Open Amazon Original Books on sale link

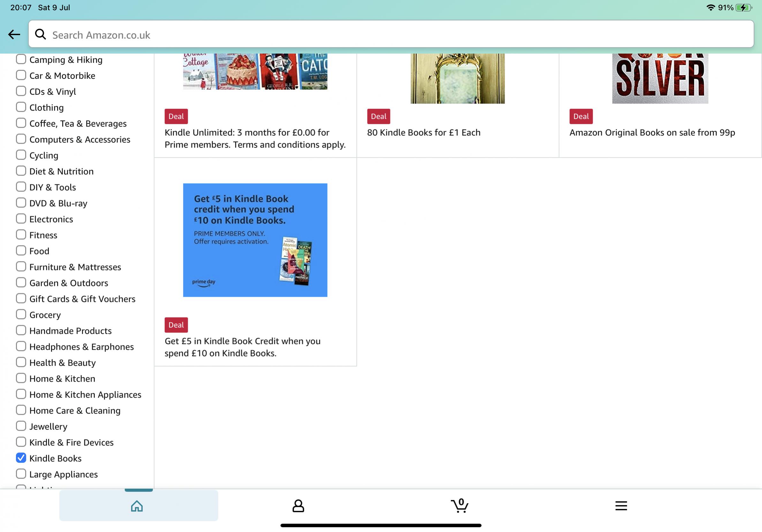click(652, 133)
